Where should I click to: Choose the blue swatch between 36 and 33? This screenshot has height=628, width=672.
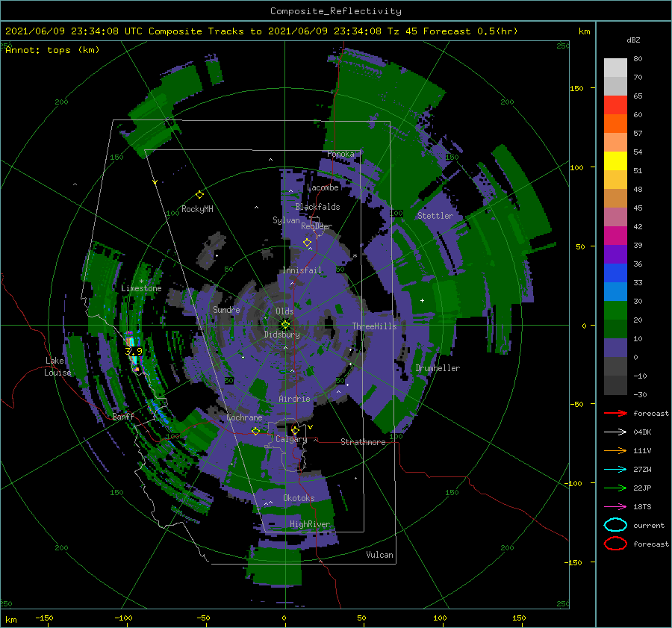click(x=615, y=273)
